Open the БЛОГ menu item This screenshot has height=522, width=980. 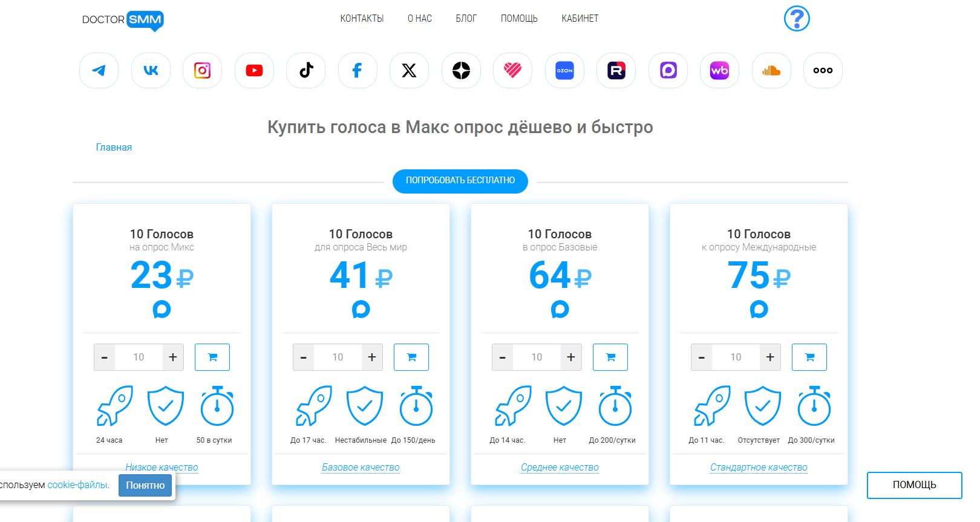point(466,19)
